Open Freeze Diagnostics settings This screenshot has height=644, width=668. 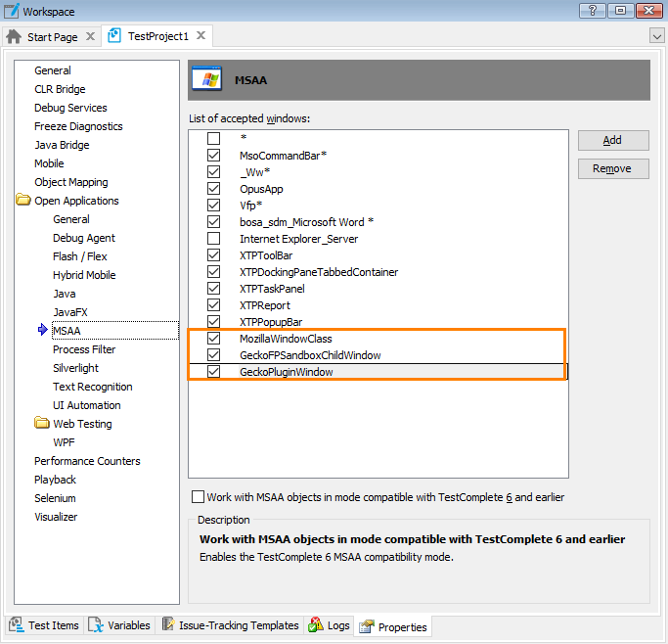click(78, 126)
